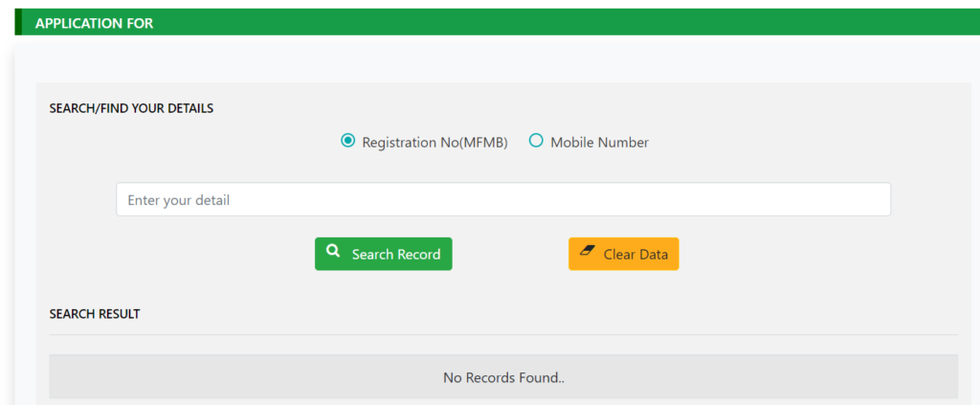The width and height of the screenshot is (980, 405).
Task: Click the Mobile Number label text
Action: [x=599, y=143]
